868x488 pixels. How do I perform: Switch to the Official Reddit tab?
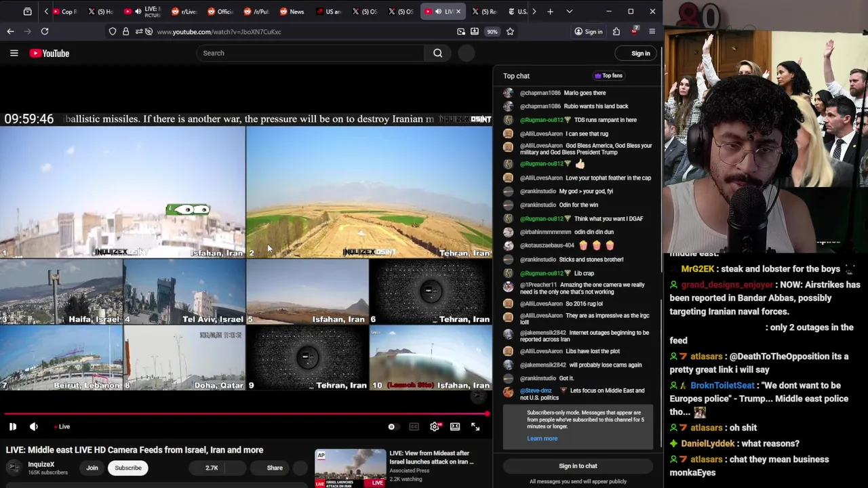point(220,12)
